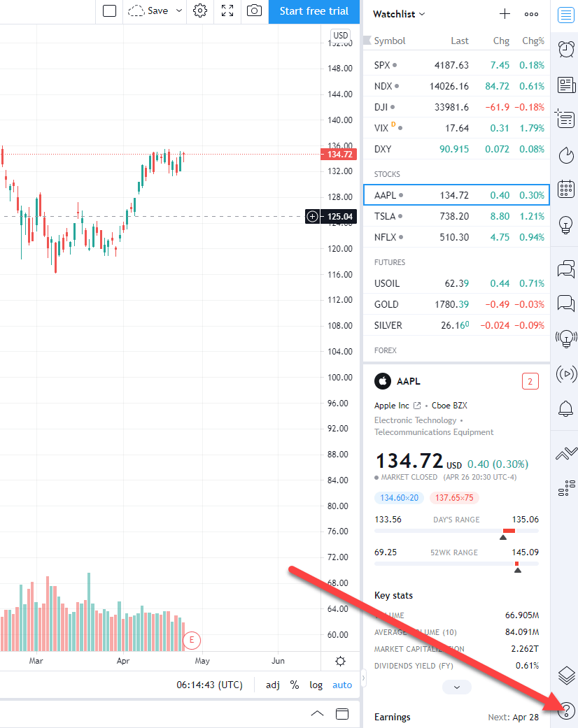Open the Hotlists flame icon
The height and width of the screenshot is (728, 578).
565,155
